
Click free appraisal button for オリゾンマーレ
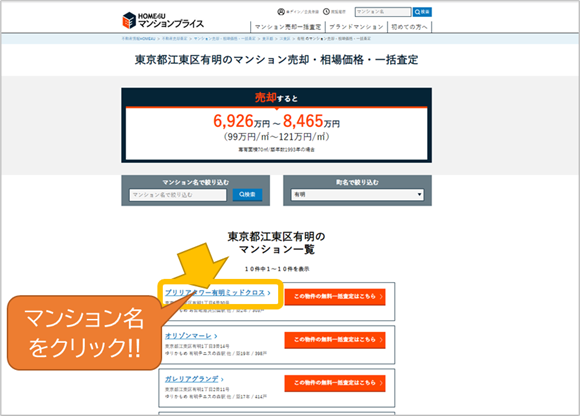pos(335,340)
